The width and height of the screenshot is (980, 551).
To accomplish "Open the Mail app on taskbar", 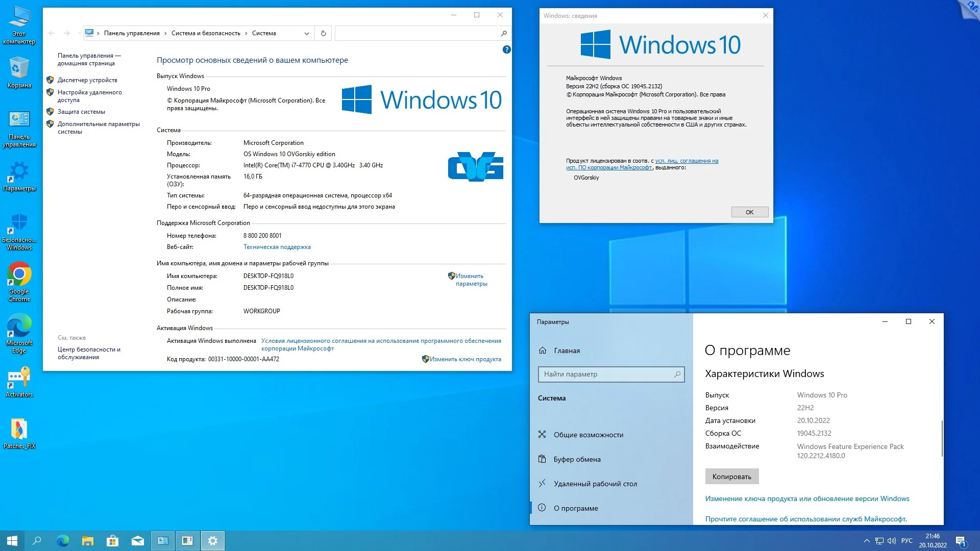I will 137,541.
